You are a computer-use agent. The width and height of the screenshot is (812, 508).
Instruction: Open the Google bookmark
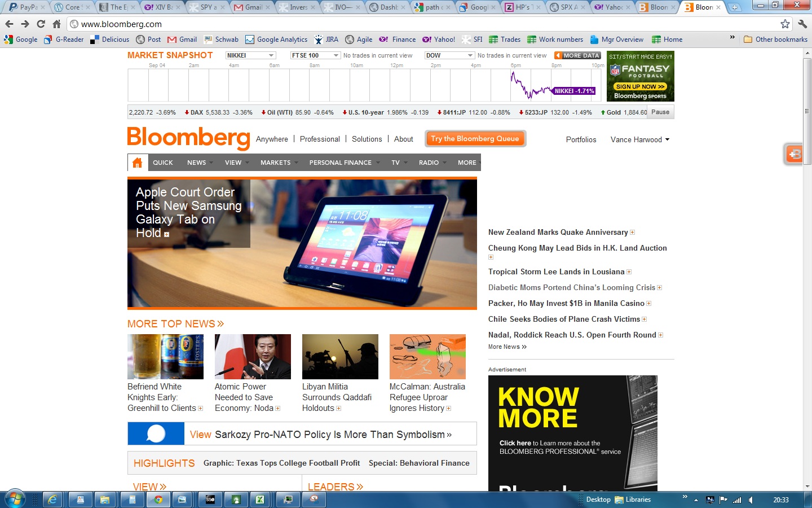(x=21, y=40)
